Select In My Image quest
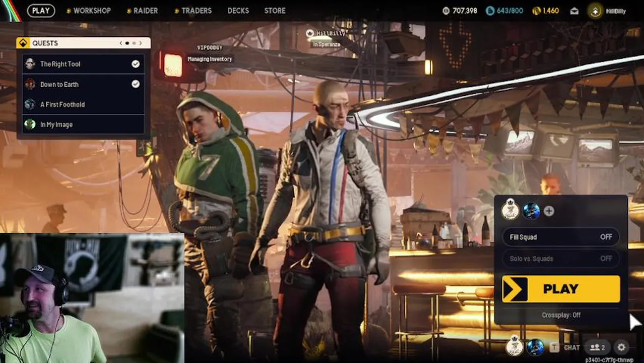644x363 pixels. (x=83, y=125)
